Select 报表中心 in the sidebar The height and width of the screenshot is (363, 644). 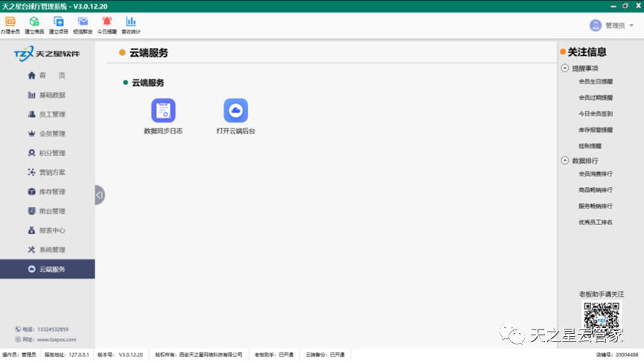(x=51, y=231)
